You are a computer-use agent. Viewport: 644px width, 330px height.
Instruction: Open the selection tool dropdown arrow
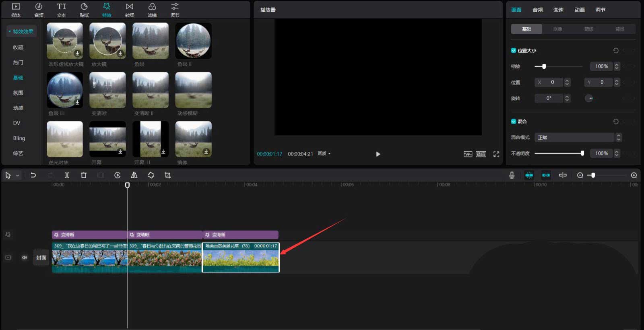(18, 175)
